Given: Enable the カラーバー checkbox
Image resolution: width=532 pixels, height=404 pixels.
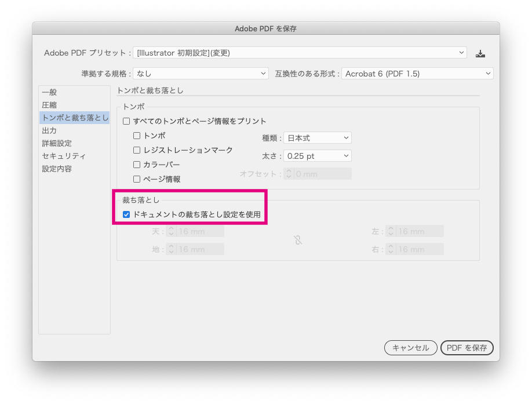Looking at the screenshot, I should 137,165.
